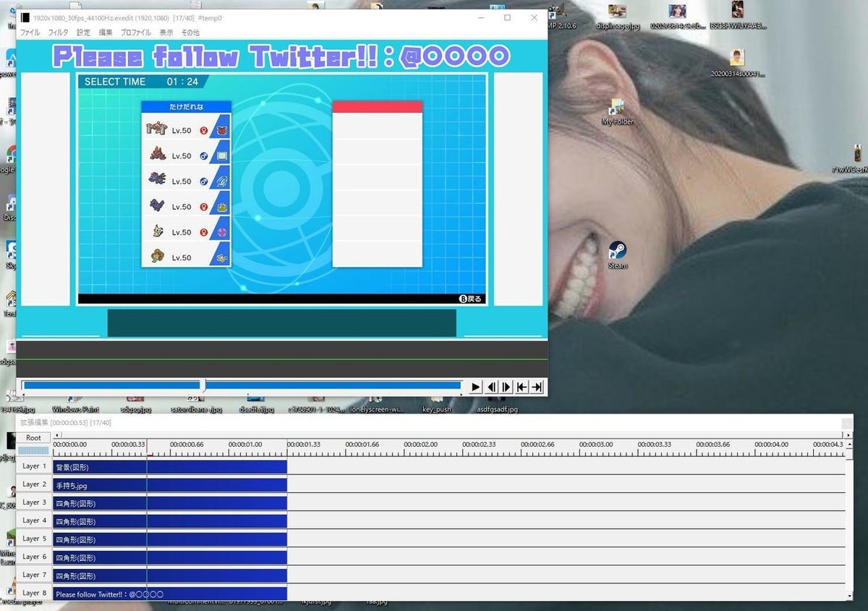The height and width of the screenshot is (611, 868).
Task: Click the 00:00:02.00 mark on timeline ruler
Action: [x=420, y=444]
